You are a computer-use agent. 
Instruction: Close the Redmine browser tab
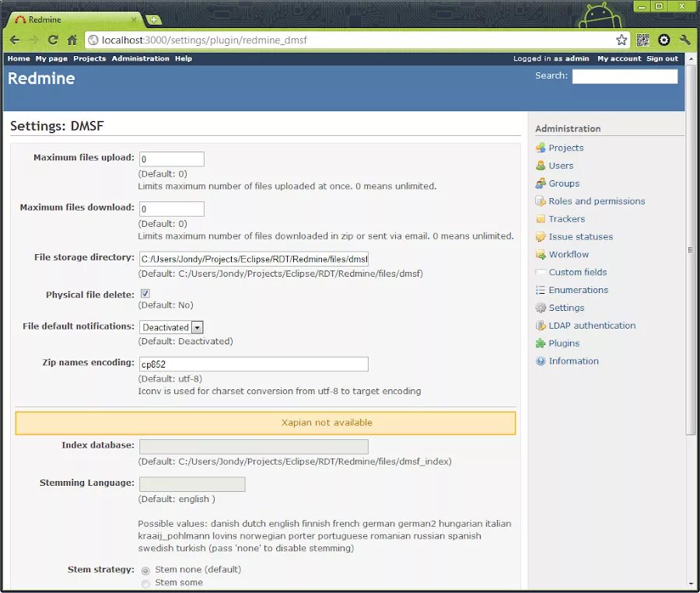134,19
